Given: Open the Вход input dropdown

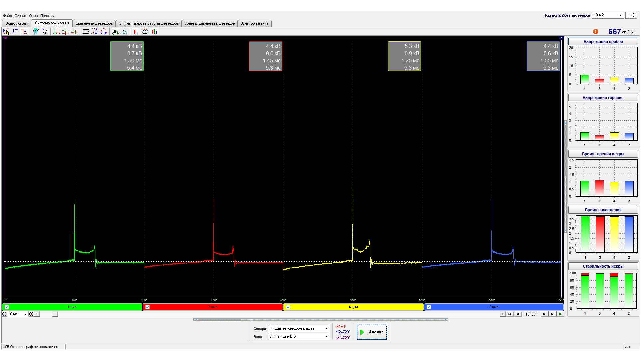Looking at the screenshot, I should tap(299, 336).
